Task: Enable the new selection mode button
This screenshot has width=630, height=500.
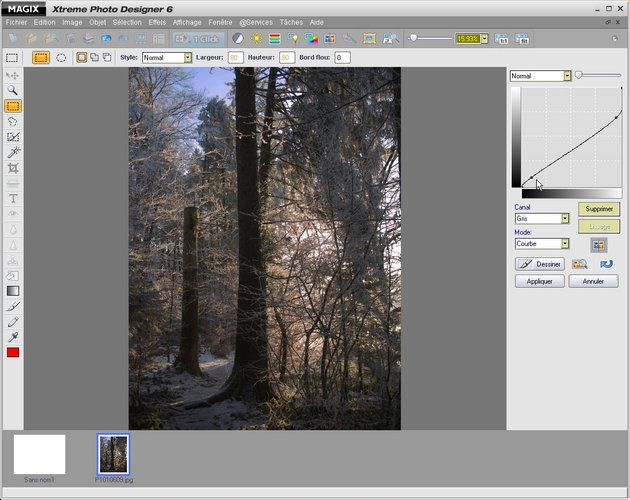Action: 82,58
